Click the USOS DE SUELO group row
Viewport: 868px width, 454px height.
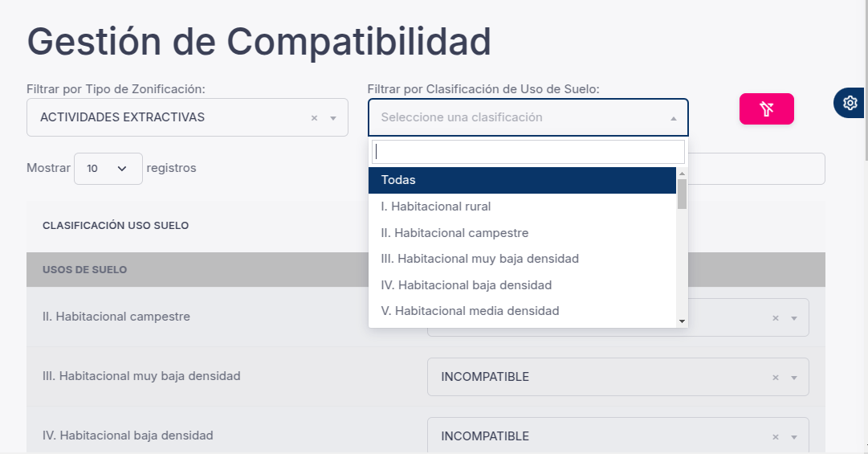point(426,270)
